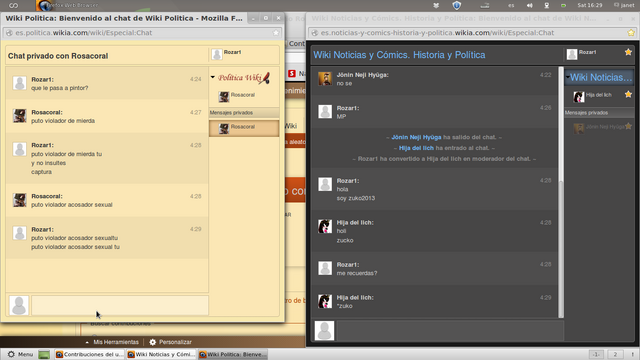Screen dimensions: 640x360
Task: Switch to Wiki Politica: Bienve... taskbar window
Action: pyautogui.click(x=232, y=354)
